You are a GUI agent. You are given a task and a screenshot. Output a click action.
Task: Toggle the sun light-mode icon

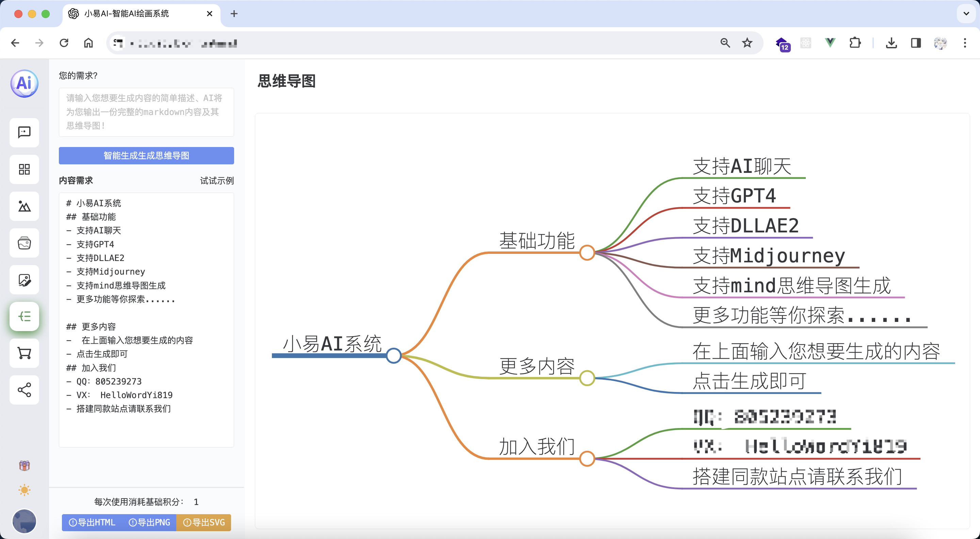(24, 490)
